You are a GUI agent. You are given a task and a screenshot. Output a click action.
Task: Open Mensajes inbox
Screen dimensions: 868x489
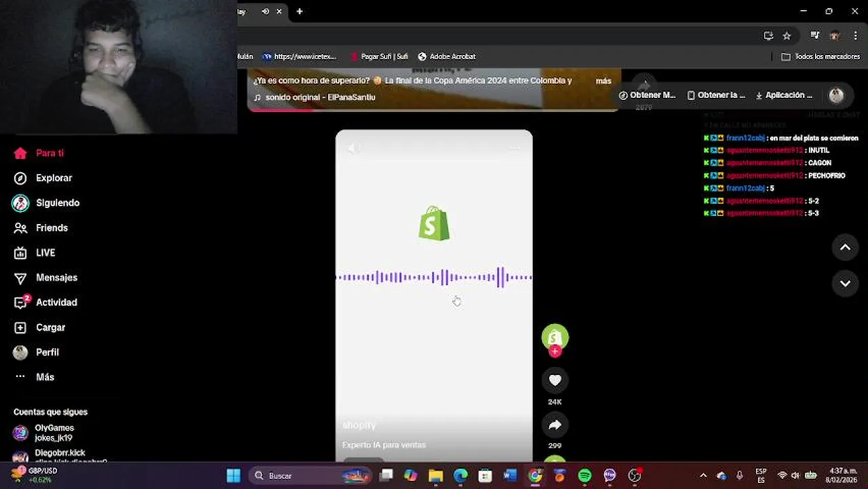pyautogui.click(x=46, y=277)
